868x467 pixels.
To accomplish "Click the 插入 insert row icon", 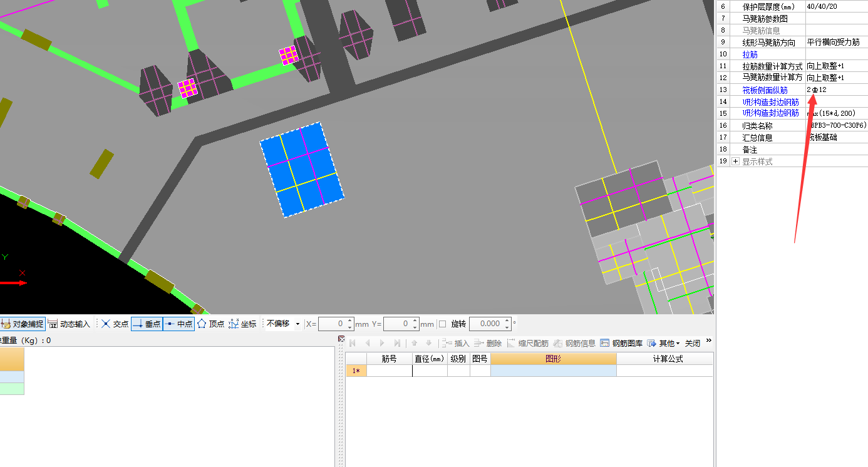I will pos(455,343).
